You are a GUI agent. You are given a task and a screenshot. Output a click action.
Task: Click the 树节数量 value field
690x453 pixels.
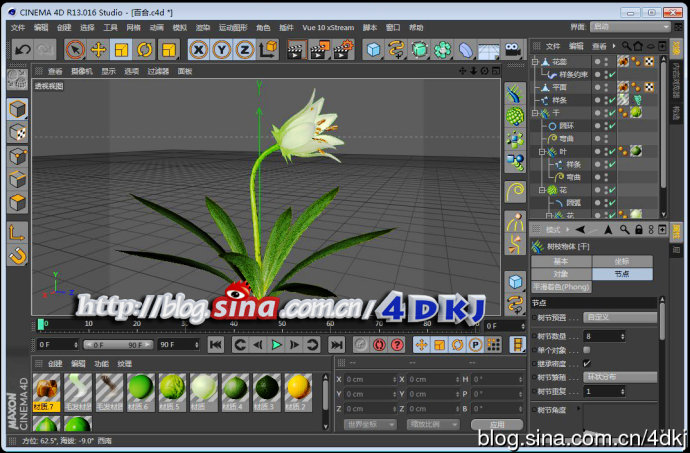pyautogui.click(x=604, y=336)
